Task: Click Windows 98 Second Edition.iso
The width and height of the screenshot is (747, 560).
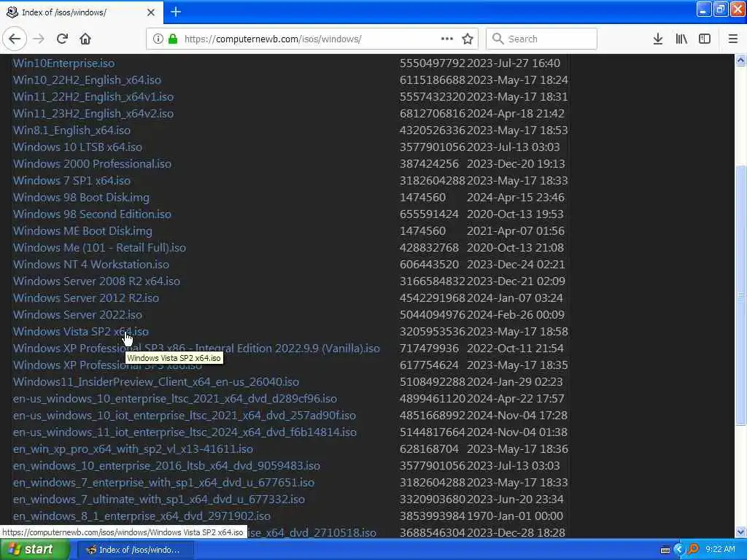Action: click(92, 214)
